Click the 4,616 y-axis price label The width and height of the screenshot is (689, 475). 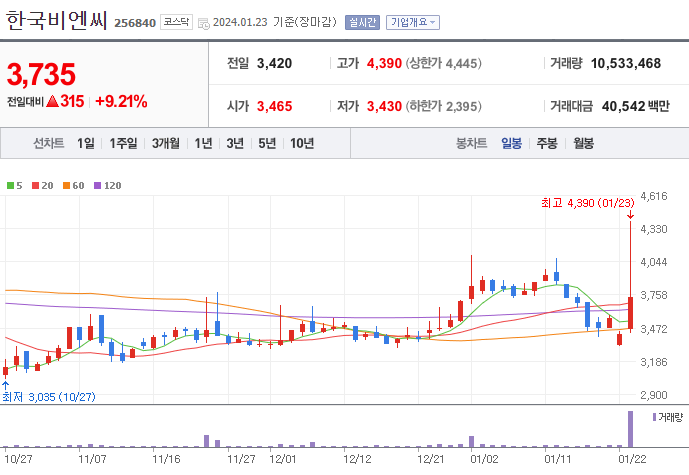[654, 196]
